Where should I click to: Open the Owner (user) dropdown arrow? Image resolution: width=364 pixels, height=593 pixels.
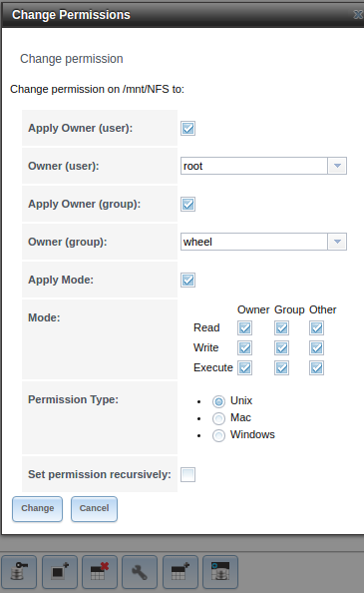337,166
